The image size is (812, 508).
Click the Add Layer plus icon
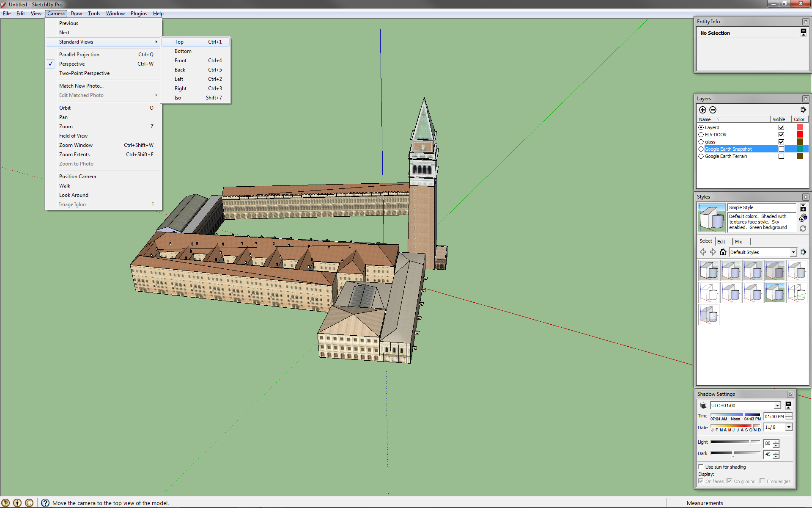(x=702, y=110)
